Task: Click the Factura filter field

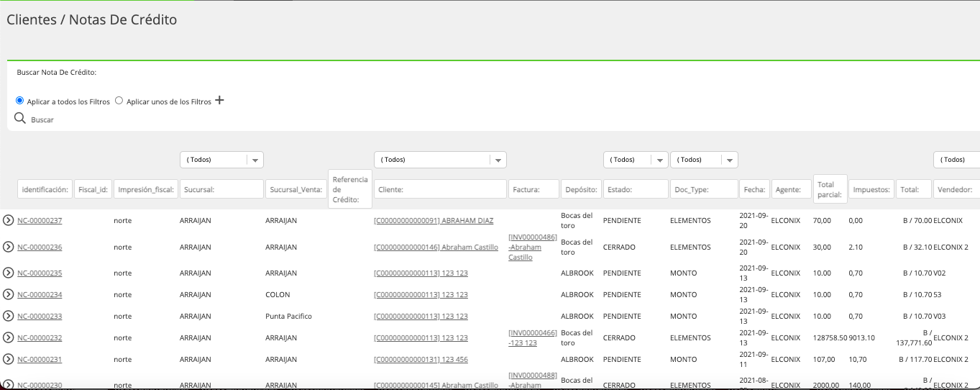Action: click(533, 189)
